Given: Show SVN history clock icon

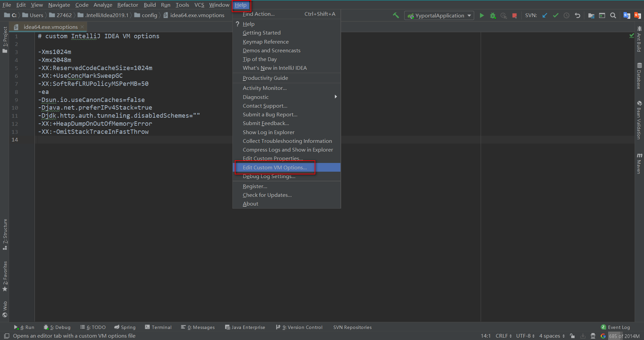Looking at the screenshot, I should pos(567,15).
